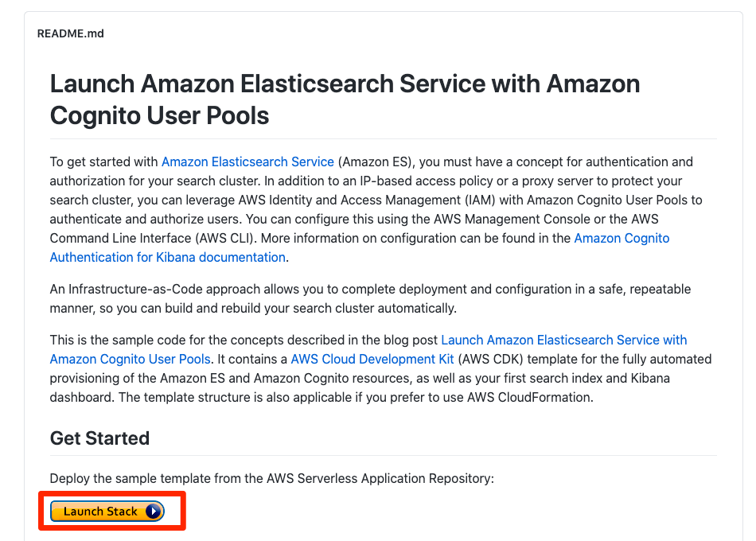Click the paragraph beginning 'An Infrastructure-as-Code approach'

[370, 298]
